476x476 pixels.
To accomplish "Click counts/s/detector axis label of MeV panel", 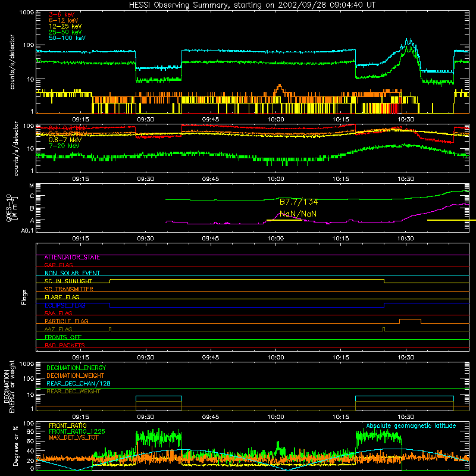I will 16,148.
